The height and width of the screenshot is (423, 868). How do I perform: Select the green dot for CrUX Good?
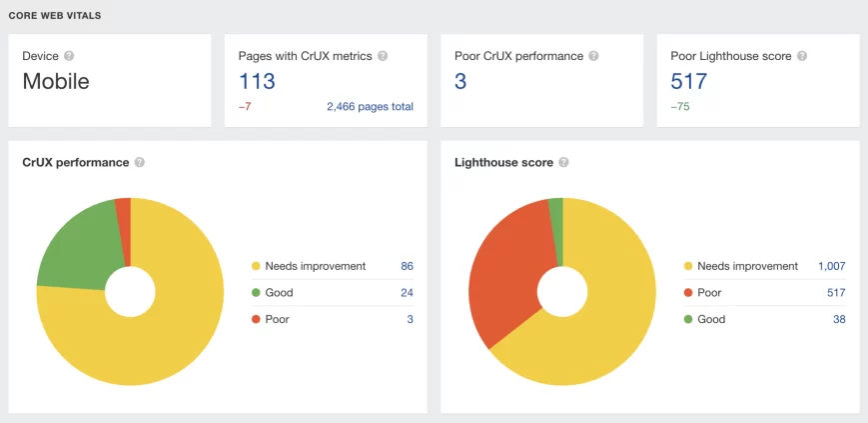[x=256, y=293]
